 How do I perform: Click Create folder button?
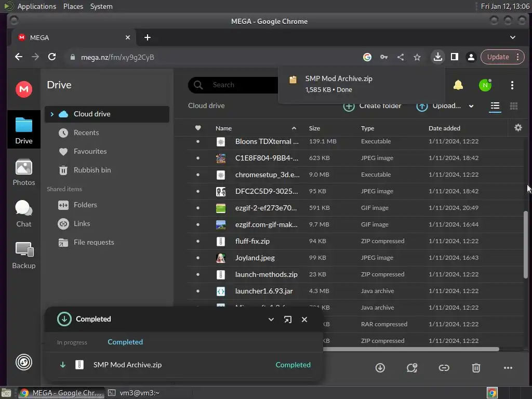pos(372,106)
